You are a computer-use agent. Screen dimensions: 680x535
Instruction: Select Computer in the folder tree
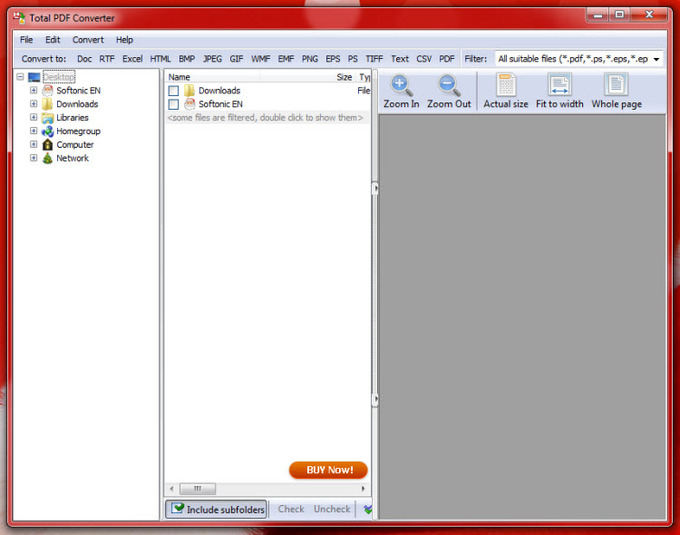click(x=75, y=144)
